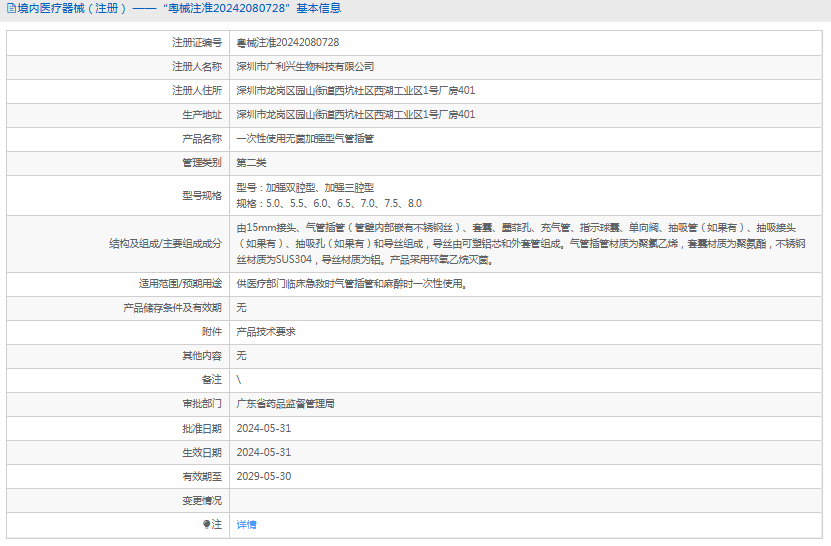Click the 审批部门 row label
The image size is (831, 546).
202,404
